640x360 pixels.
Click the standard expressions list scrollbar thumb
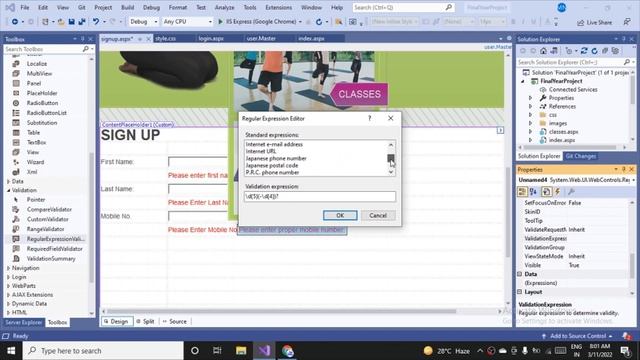[x=391, y=158]
